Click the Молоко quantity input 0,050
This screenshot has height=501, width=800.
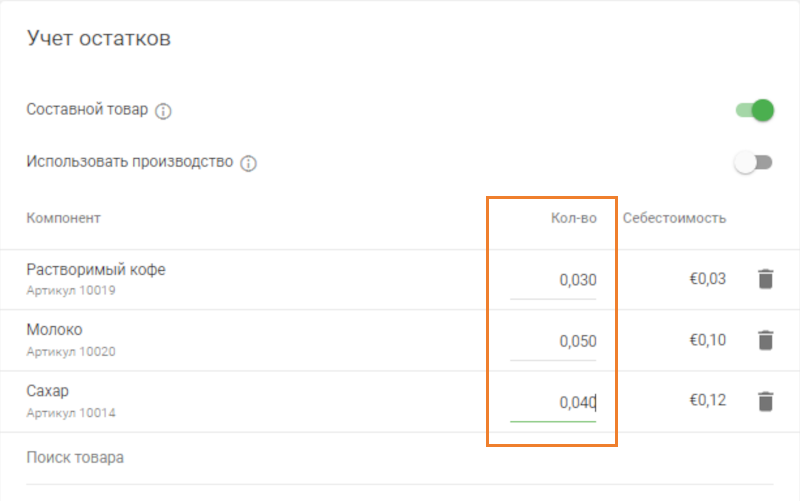point(553,341)
